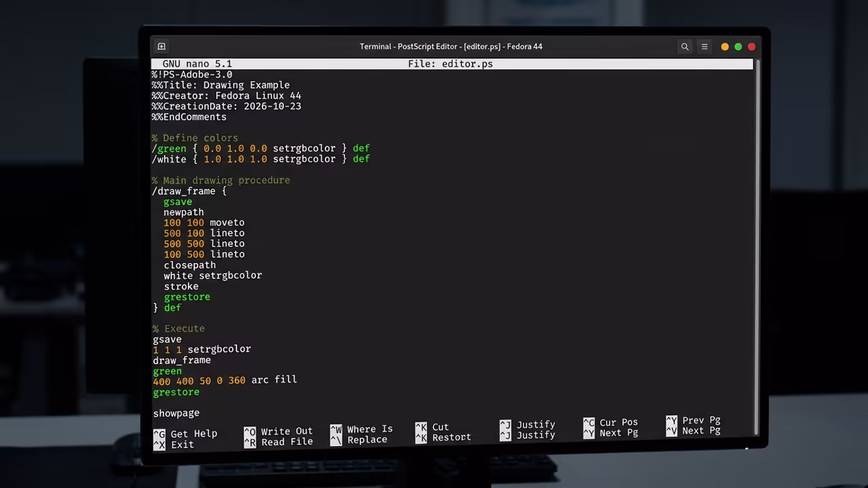The width and height of the screenshot is (868, 488).
Task: Place cursor on the /white definition line
Action: tap(260, 159)
